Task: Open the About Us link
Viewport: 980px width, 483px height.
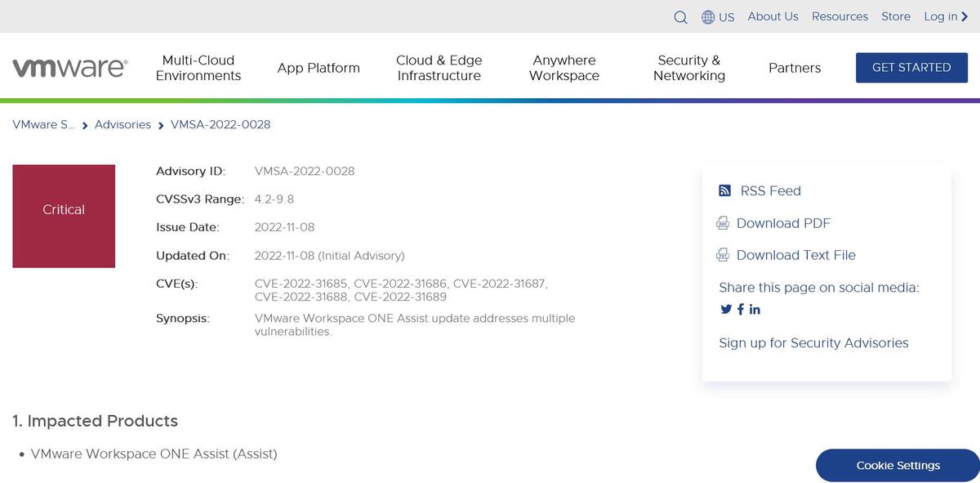Action: click(773, 16)
